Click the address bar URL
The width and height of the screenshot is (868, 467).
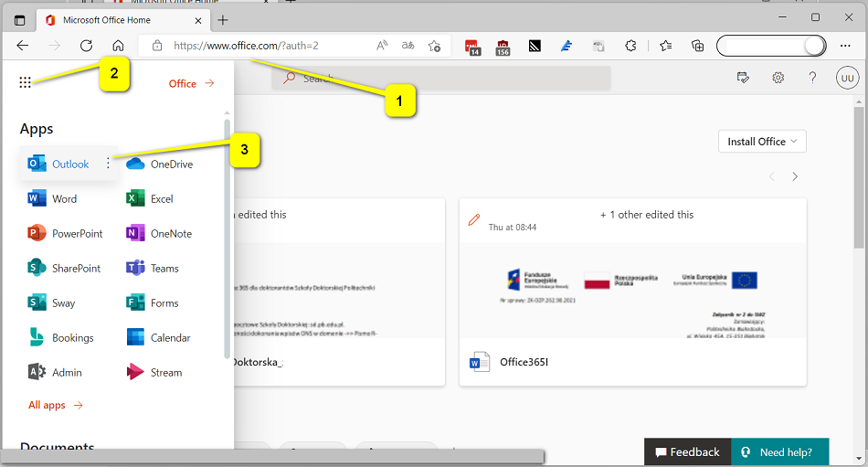246,46
